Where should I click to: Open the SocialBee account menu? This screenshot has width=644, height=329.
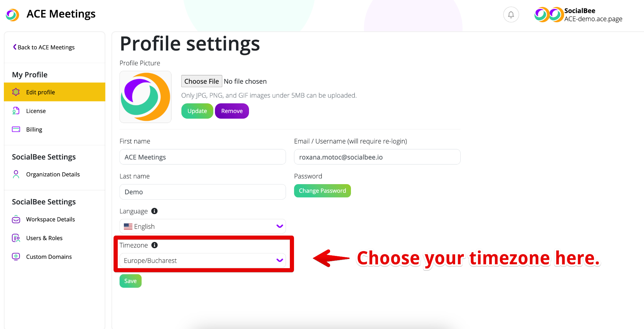click(x=578, y=15)
